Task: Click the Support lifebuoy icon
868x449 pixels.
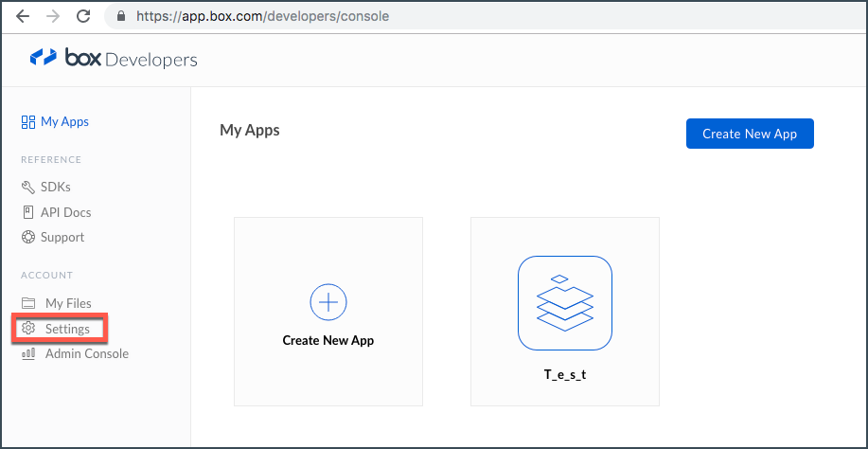Action: pyautogui.click(x=27, y=237)
